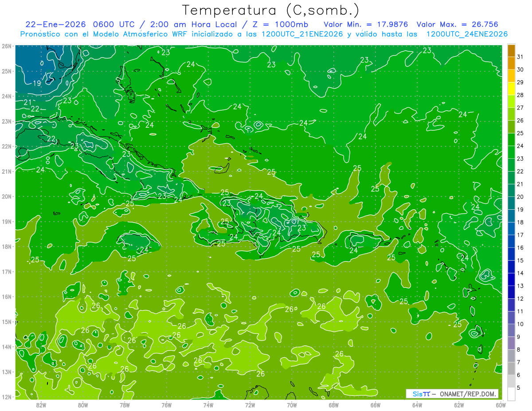Click the colorbar segment between 30 and 31
The image size is (532, 411).
[x=511, y=63]
